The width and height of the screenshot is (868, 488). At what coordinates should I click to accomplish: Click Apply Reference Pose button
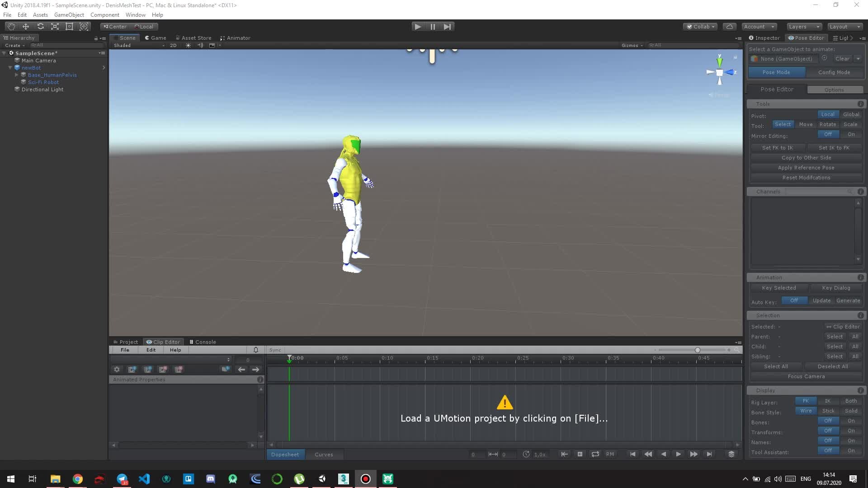806,168
